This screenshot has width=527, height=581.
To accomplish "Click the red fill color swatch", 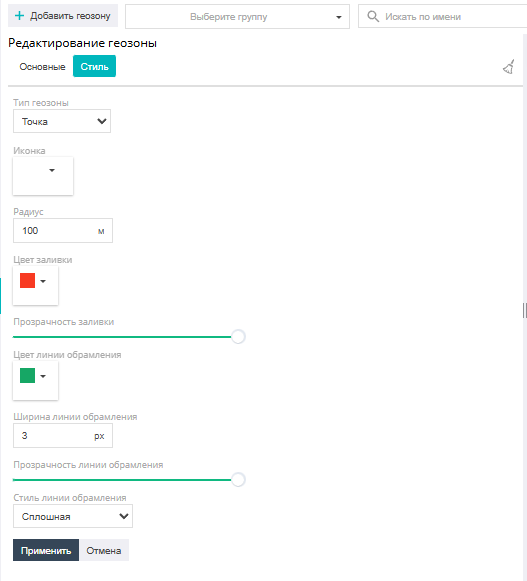I will pos(27,281).
